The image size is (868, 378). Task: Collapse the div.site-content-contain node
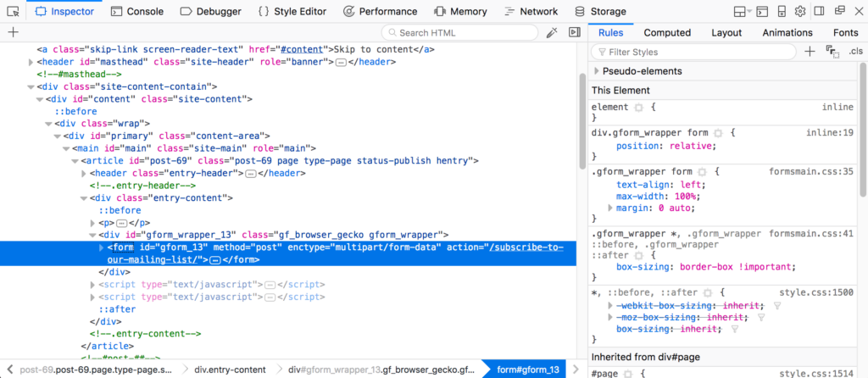pyautogui.click(x=31, y=87)
